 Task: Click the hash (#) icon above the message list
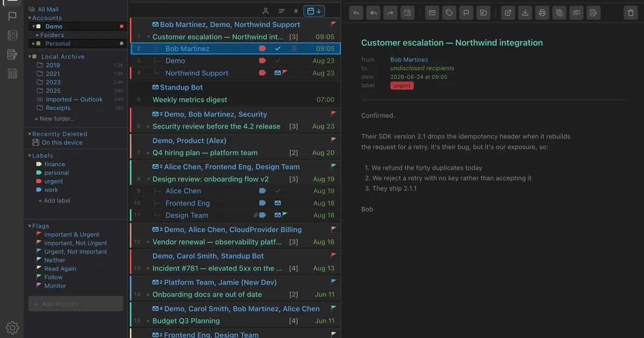click(x=296, y=11)
